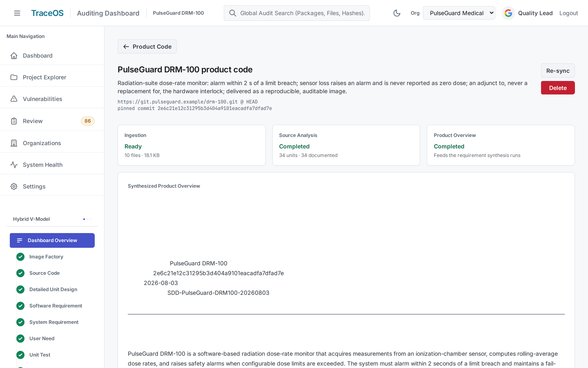
Task: Click the Review count badge 86
Action: [88, 121]
